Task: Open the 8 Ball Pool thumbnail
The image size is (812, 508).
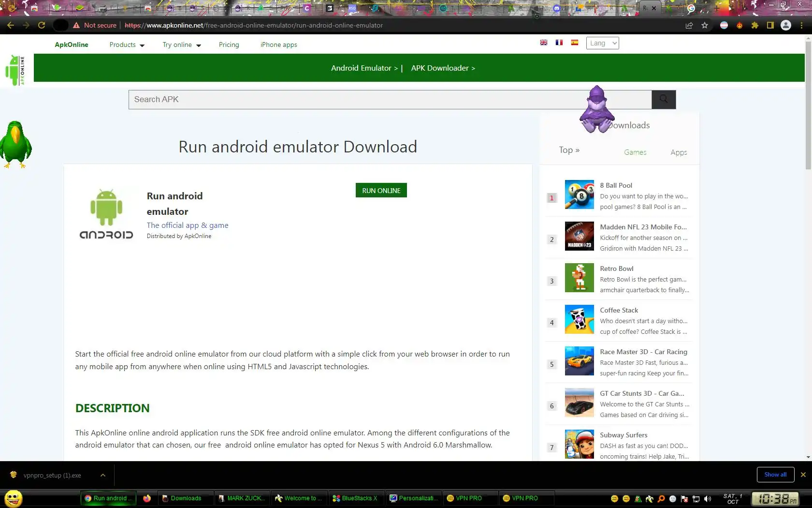Action: [580, 194]
